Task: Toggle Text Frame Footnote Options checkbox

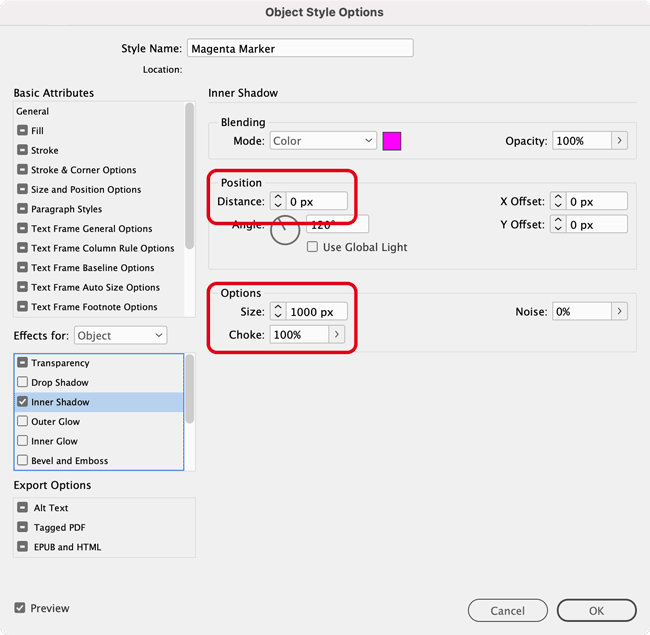Action: pyautogui.click(x=22, y=307)
